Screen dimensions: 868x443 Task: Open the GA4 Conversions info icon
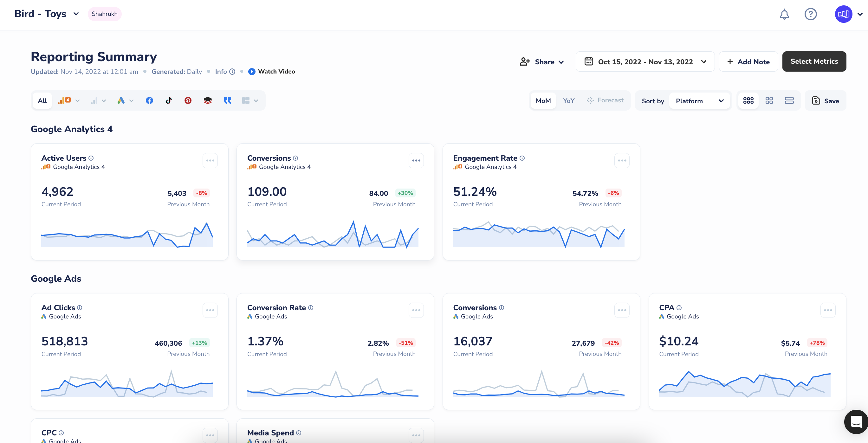point(295,158)
